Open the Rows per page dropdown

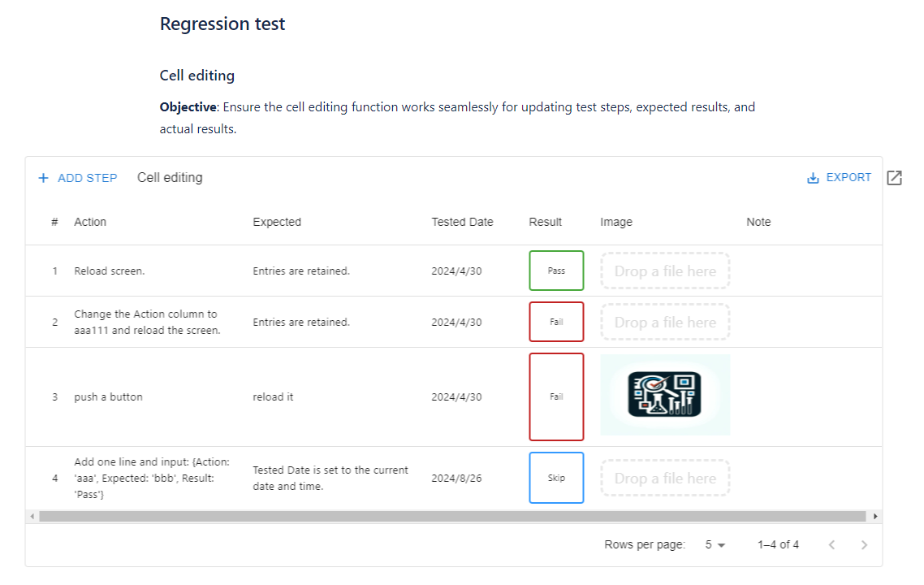pyautogui.click(x=712, y=544)
